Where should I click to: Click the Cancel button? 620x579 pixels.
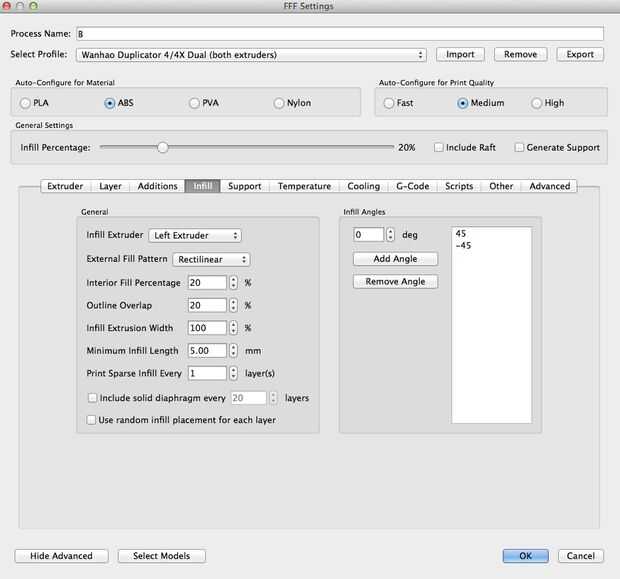(x=580, y=556)
